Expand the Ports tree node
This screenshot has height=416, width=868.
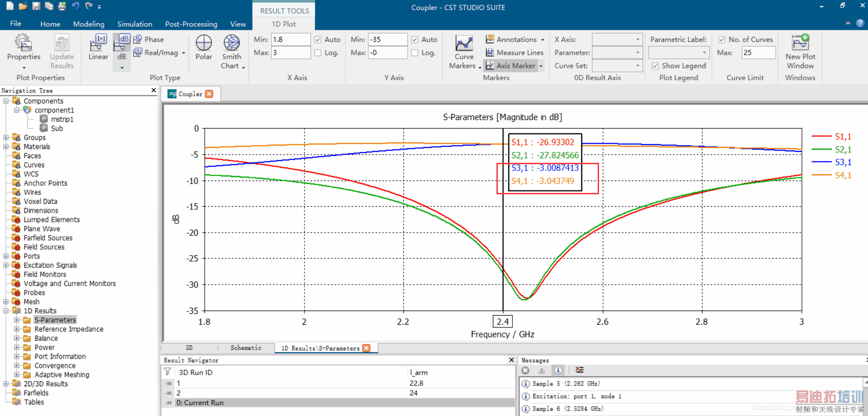point(6,256)
